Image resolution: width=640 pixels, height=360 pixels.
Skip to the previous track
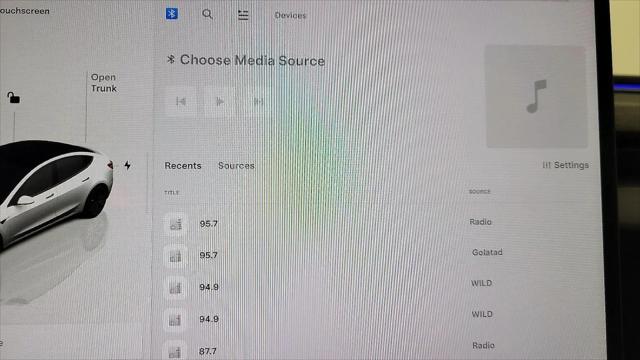[181, 101]
